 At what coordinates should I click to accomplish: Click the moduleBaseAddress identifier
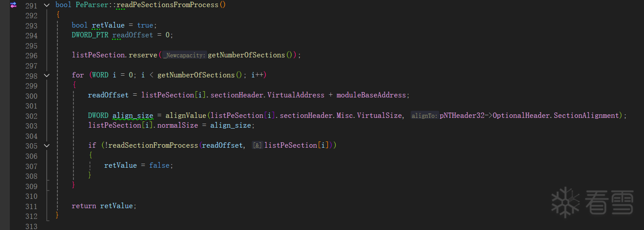point(371,96)
